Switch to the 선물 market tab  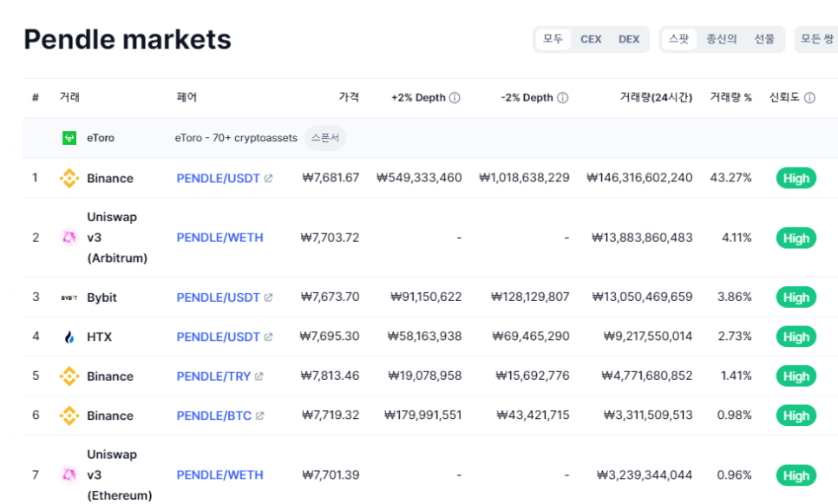coord(764,39)
